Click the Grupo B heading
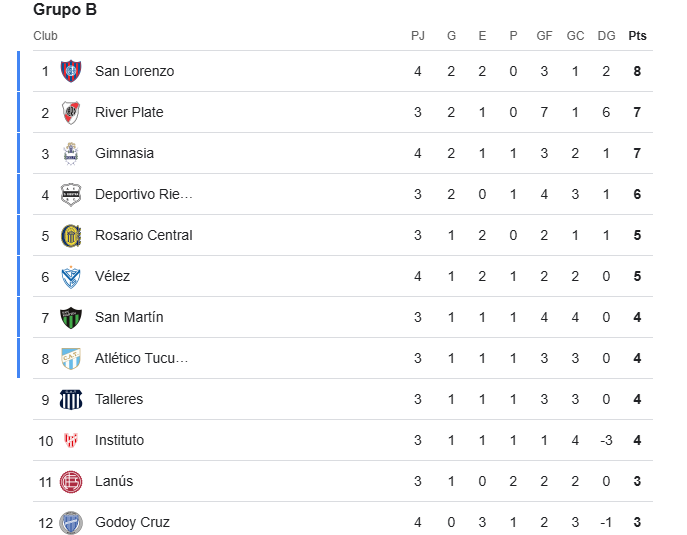This screenshot has width=687, height=535. [65, 10]
